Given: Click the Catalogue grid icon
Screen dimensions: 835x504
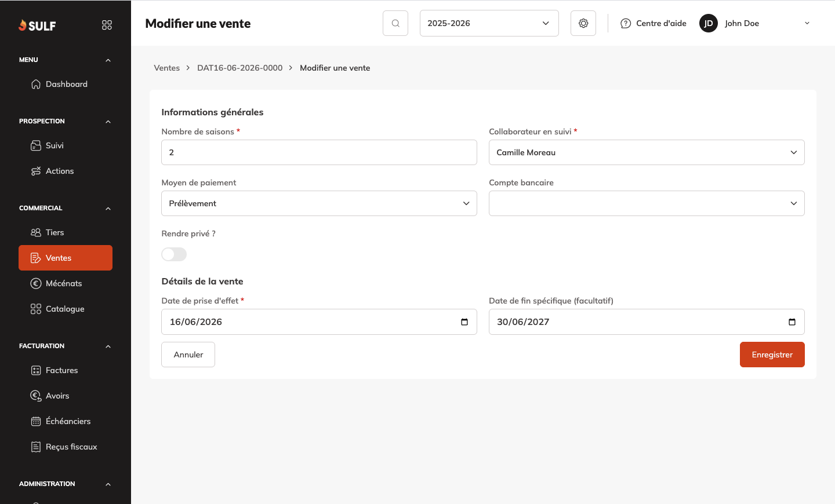Looking at the screenshot, I should click(x=36, y=309).
